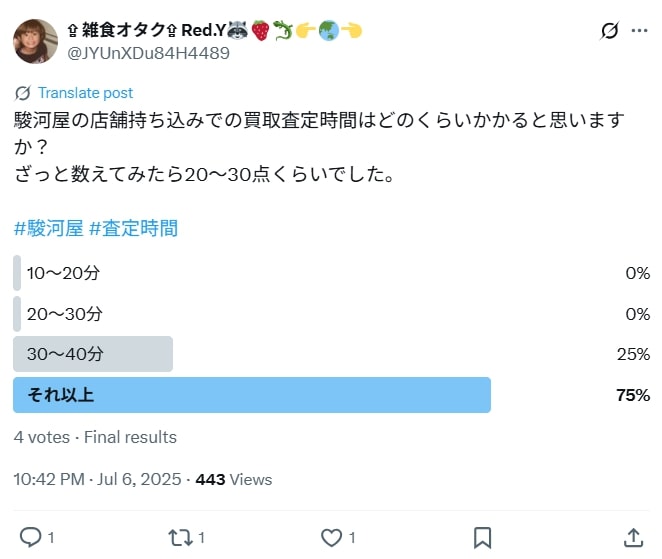Click the Grok icon beside Translate post

[x=22, y=93]
